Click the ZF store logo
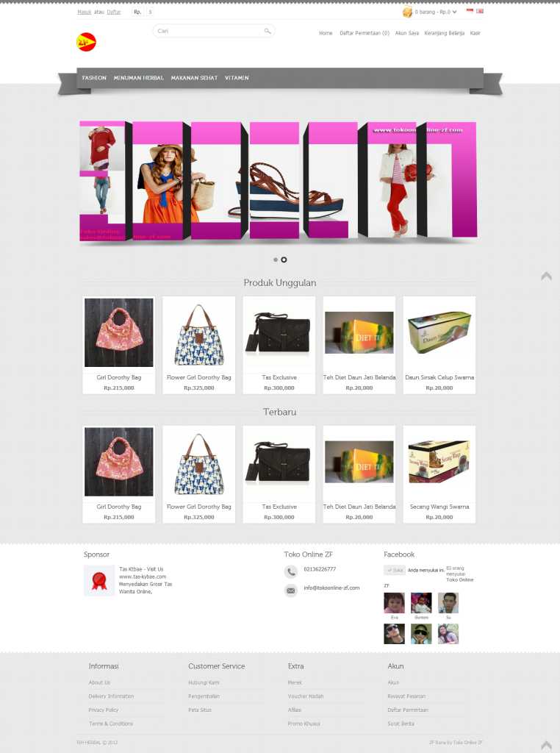The width and height of the screenshot is (560, 753). pos(87,42)
